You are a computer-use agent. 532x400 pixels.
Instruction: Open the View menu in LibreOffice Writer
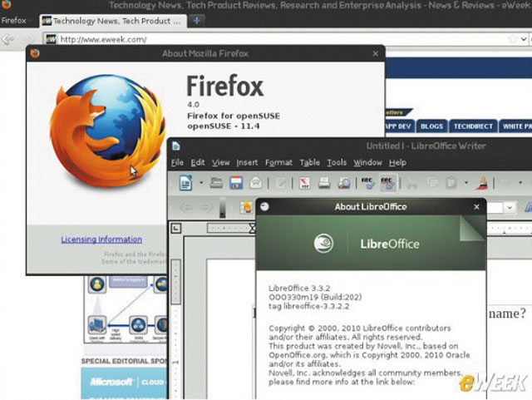221,163
